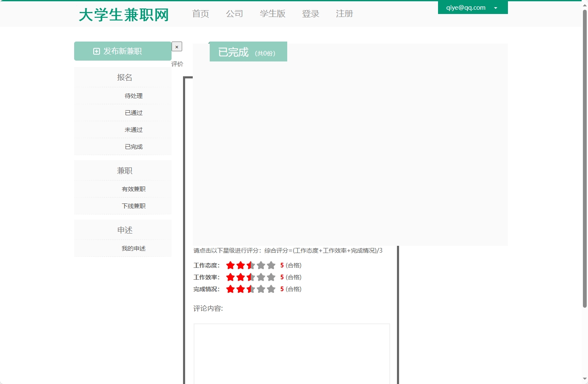Viewport: 588px width, 384px height.
Task: Expand the 申述 section
Action: click(x=125, y=230)
